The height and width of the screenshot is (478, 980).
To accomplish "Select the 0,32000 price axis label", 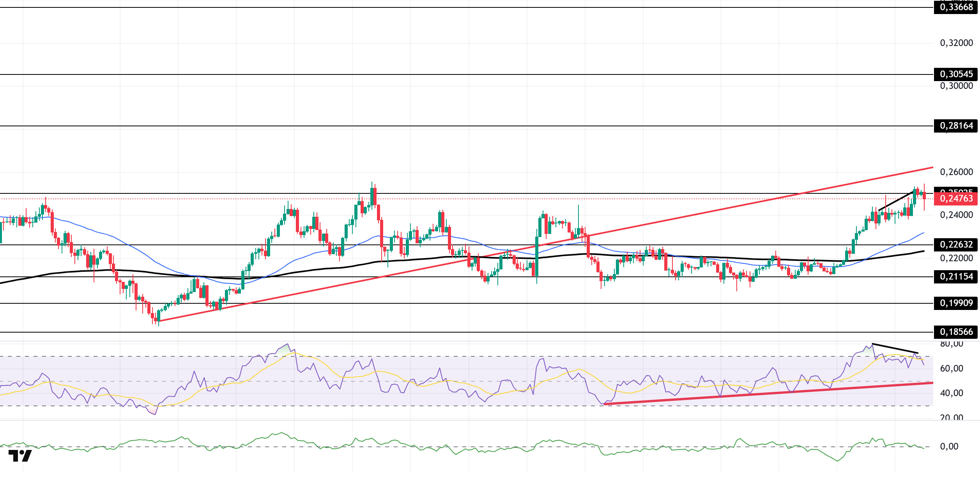I will pos(956,43).
